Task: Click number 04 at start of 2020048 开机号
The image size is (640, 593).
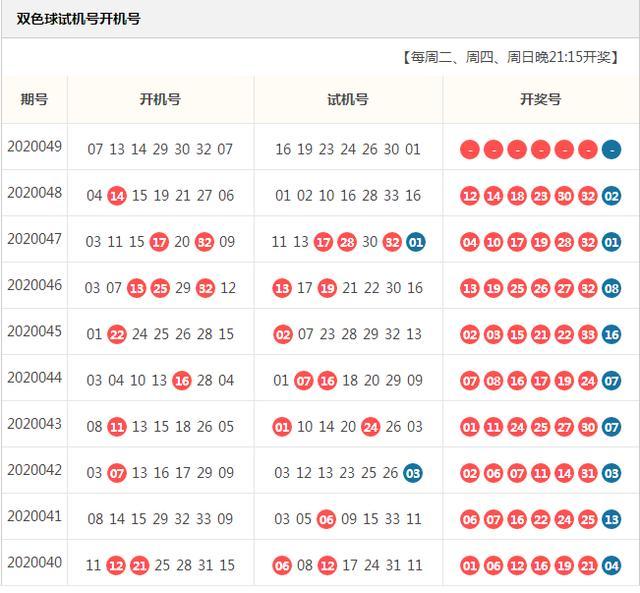Action: (x=94, y=195)
